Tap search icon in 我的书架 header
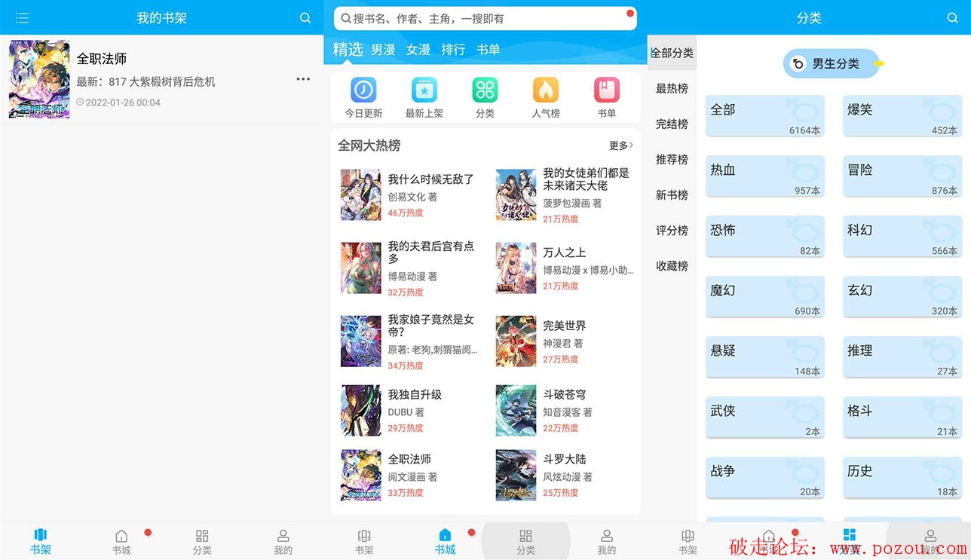 pyautogui.click(x=305, y=17)
